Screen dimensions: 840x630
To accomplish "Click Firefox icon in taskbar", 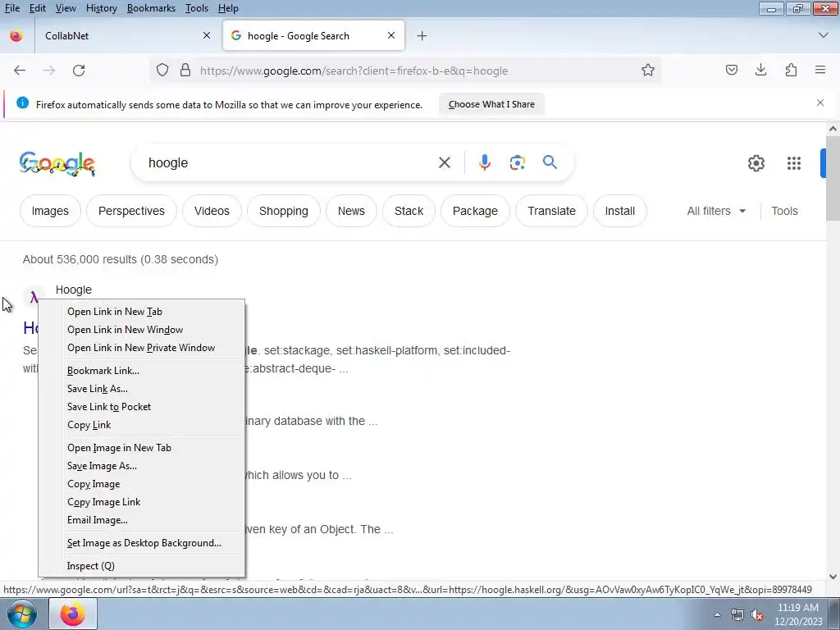I will [73, 614].
